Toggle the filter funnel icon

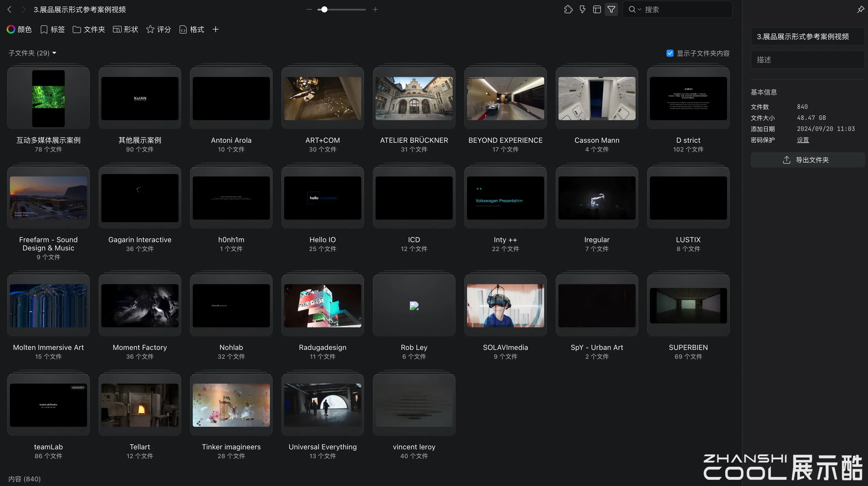pos(611,9)
